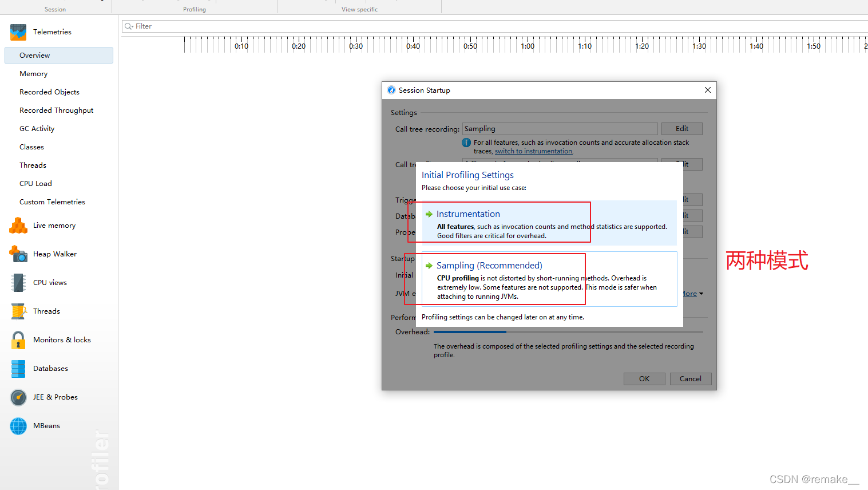This screenshot has height=490, width=868.
Task: Open the Databases section
Action: pos(50,369)
